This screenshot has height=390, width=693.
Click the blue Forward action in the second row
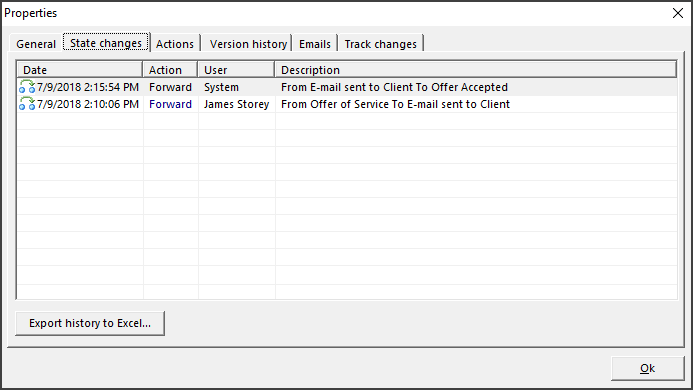pos(170,104)
